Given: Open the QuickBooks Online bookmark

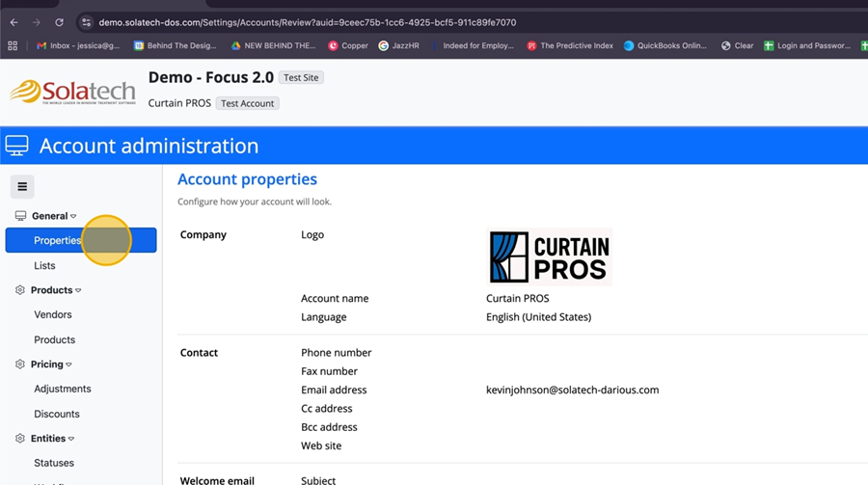Looking at the screenshot, I should pos(665,46).
